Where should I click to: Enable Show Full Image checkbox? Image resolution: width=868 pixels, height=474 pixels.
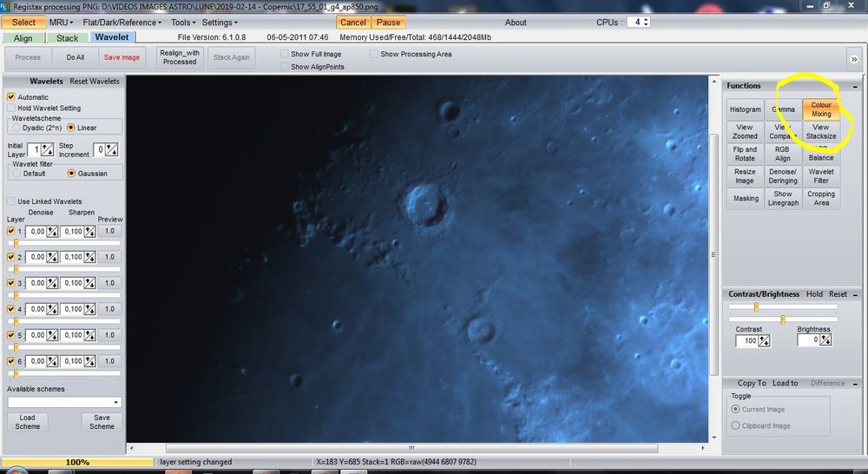[x=284, y=54]
